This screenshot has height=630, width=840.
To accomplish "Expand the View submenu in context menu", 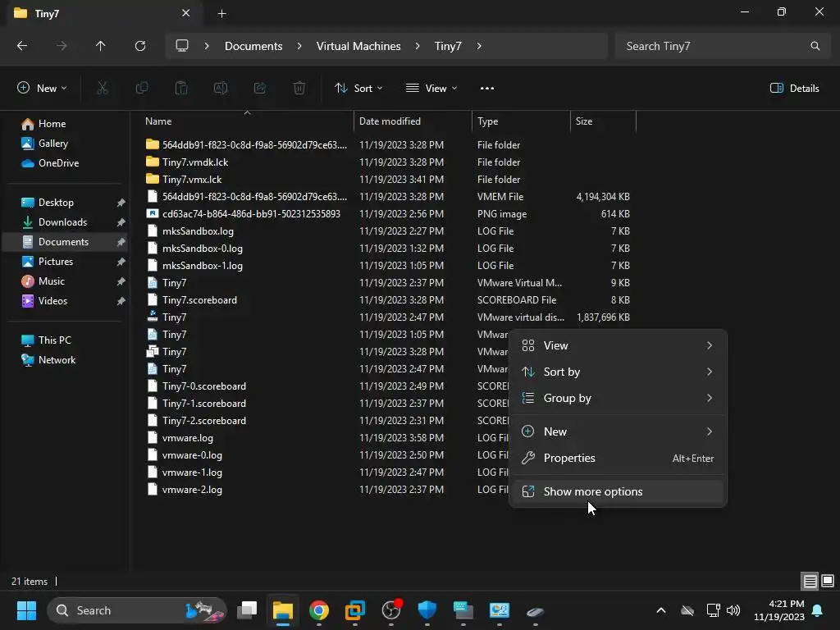I will [x=618, y=345].
